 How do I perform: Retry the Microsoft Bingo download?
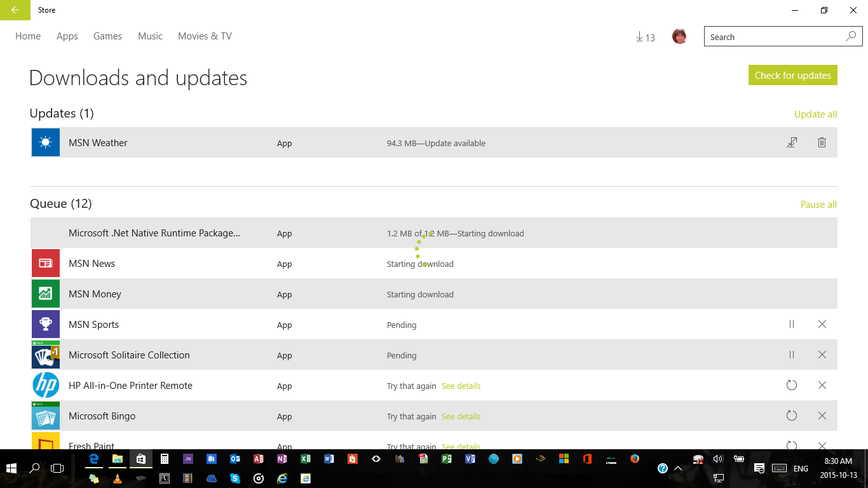click(792, 416)
